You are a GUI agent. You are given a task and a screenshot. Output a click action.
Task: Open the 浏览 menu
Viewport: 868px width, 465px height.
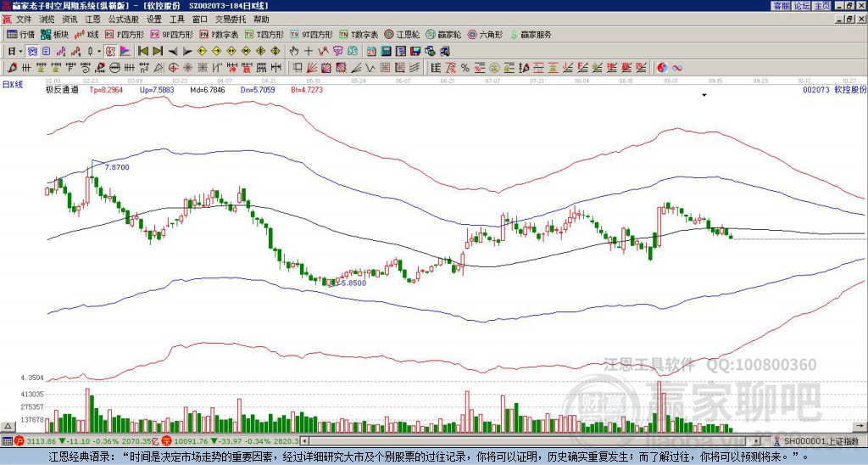(x=47, y=20)
